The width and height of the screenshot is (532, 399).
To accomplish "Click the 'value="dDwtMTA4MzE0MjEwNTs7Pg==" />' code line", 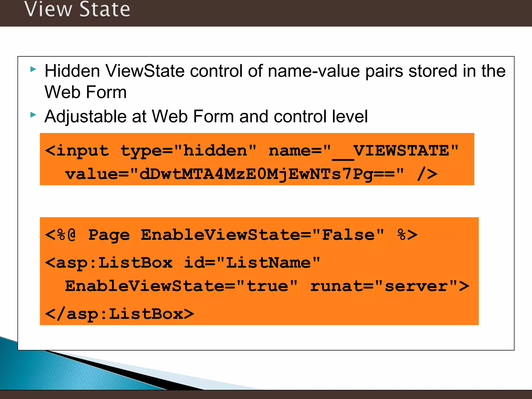I will click(x=251, y=174).
